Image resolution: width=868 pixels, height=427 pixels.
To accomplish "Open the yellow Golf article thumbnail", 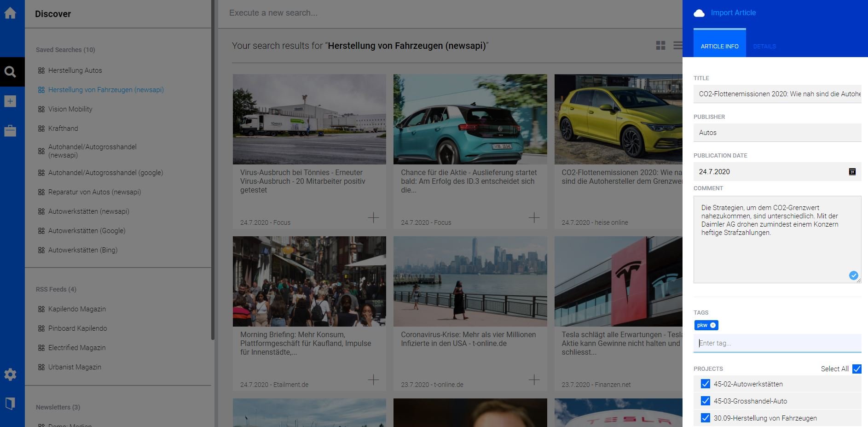I will 618,119.
